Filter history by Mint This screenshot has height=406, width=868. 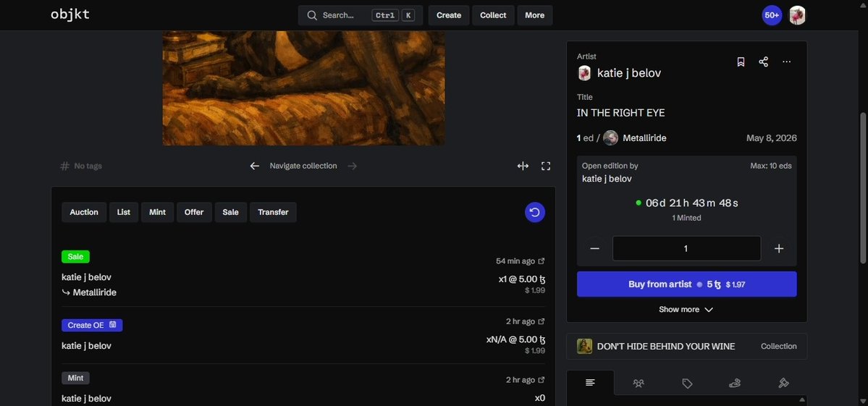point(157,212)
